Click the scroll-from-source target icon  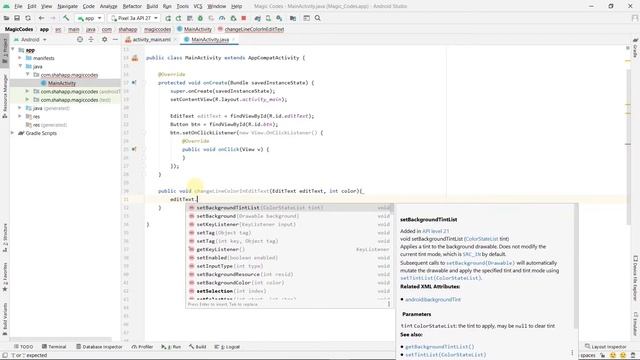[80, 40]
